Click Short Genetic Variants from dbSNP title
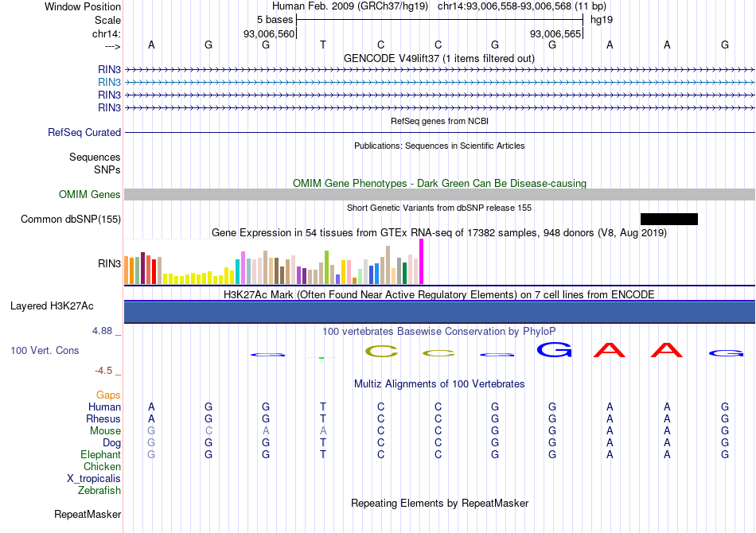The height and width of the screenshot is (533, 756). click(x=439, y=208)
